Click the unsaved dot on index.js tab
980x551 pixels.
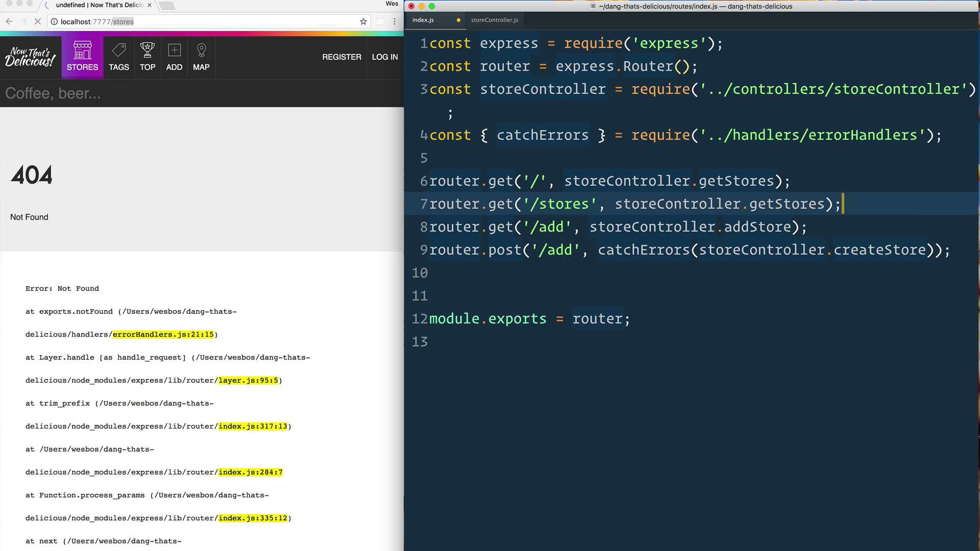[458, 20]
